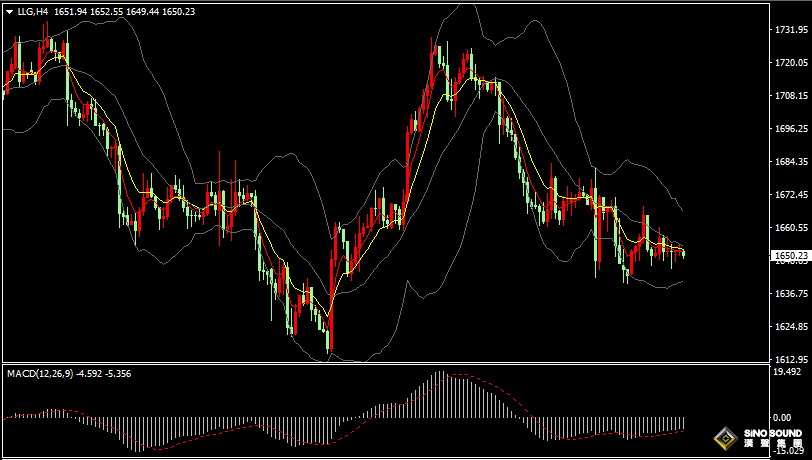The height and width of the screenshot is (460, 812).
Task: Click the 1696.25 price axis label
Action: point(791,129)
